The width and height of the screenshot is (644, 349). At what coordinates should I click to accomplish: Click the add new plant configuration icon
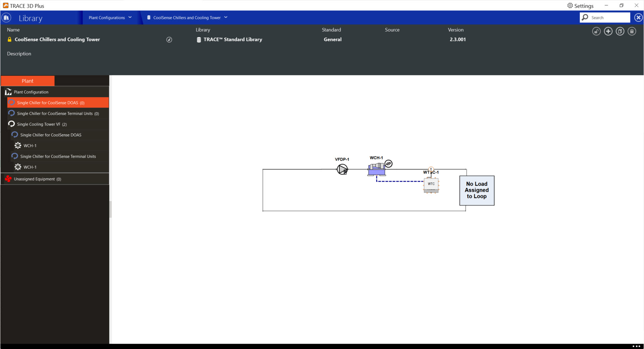click(608, 31)
